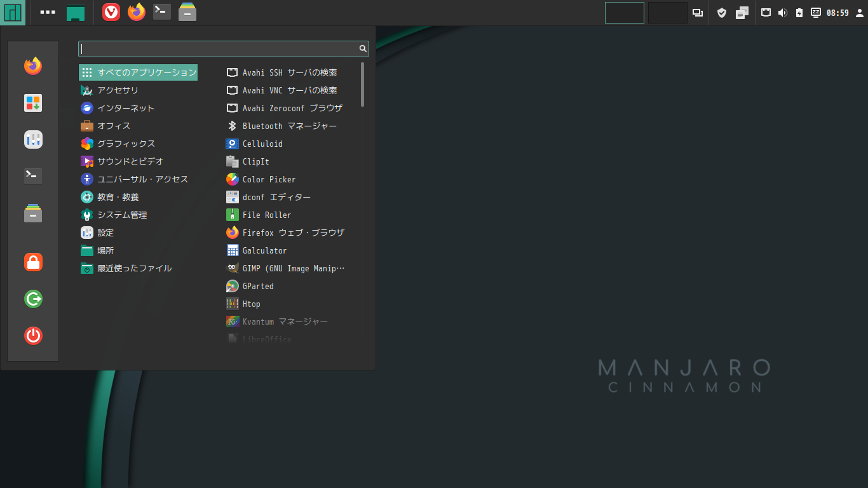Image resolution: width=868 pixels, height=488 pixels.
Task: Open system settings from favorites sidebar
Action: point(33,140)
